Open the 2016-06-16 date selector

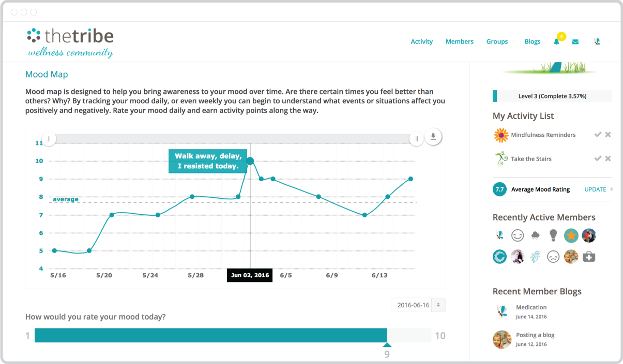tap(418, 305)
